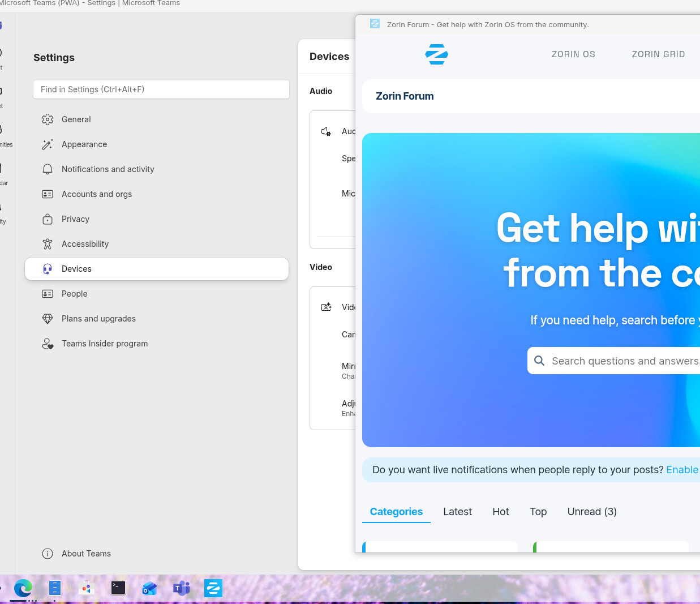Open the People settings section
Screen dimensions: 700x604
pos(75,294)
